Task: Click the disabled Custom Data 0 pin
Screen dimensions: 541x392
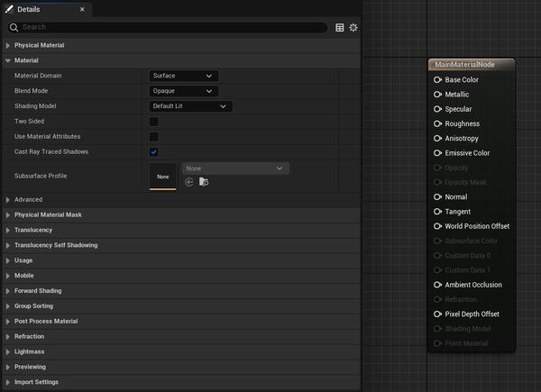Action: click(437, 255)
